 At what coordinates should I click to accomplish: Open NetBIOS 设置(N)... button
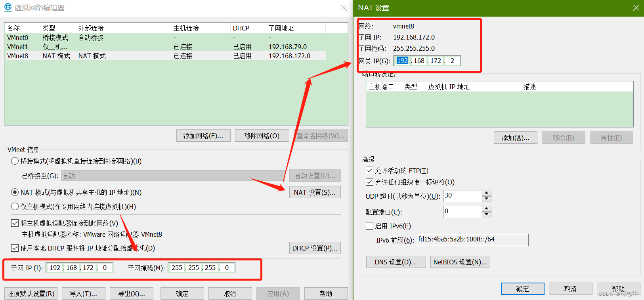tap(460, 262)
